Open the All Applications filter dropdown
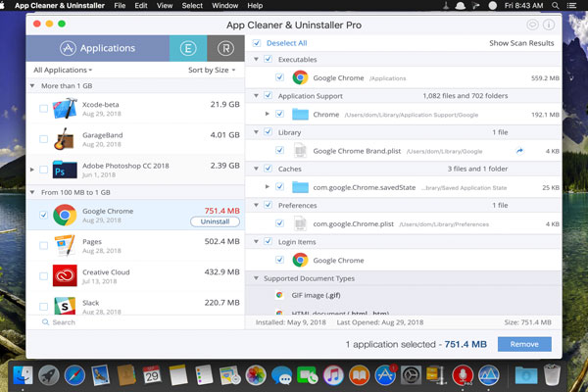 click(63, 71)
